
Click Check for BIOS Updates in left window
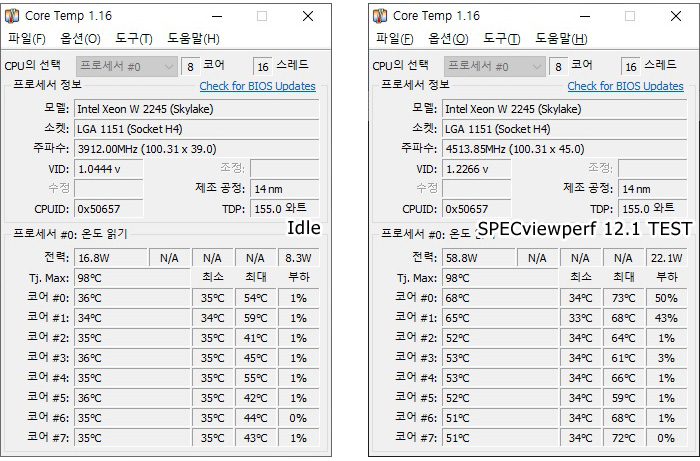(x=258, y=86)
